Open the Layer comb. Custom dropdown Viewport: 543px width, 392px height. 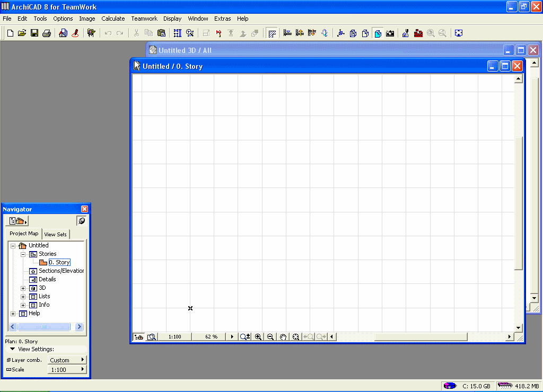pyautogui.click(x=67, y=360)
